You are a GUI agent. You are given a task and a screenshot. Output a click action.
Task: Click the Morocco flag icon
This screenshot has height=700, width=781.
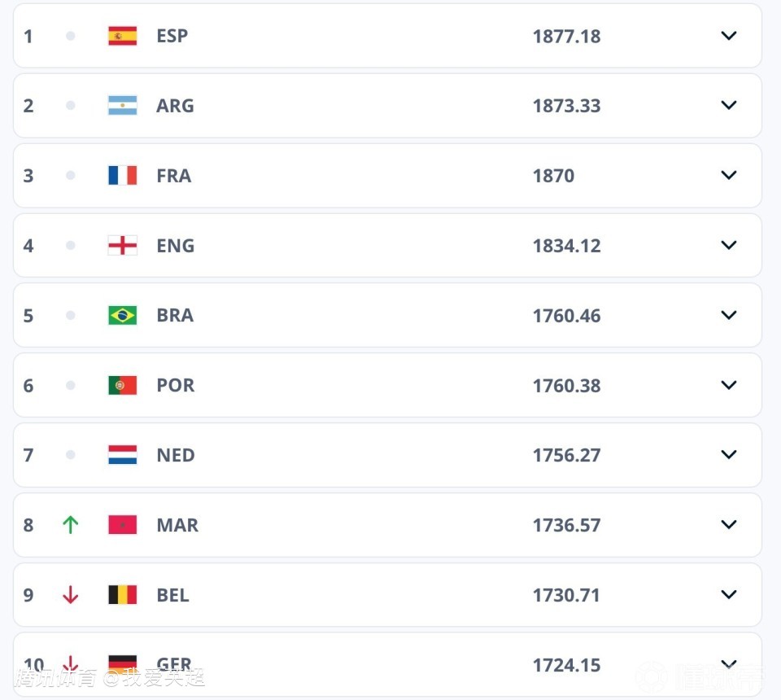click(x=123, y=525)
